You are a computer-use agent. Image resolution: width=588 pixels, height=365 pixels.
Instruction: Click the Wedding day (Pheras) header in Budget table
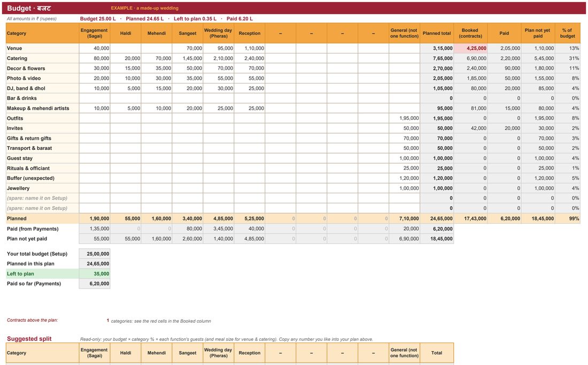pos(219,33)
